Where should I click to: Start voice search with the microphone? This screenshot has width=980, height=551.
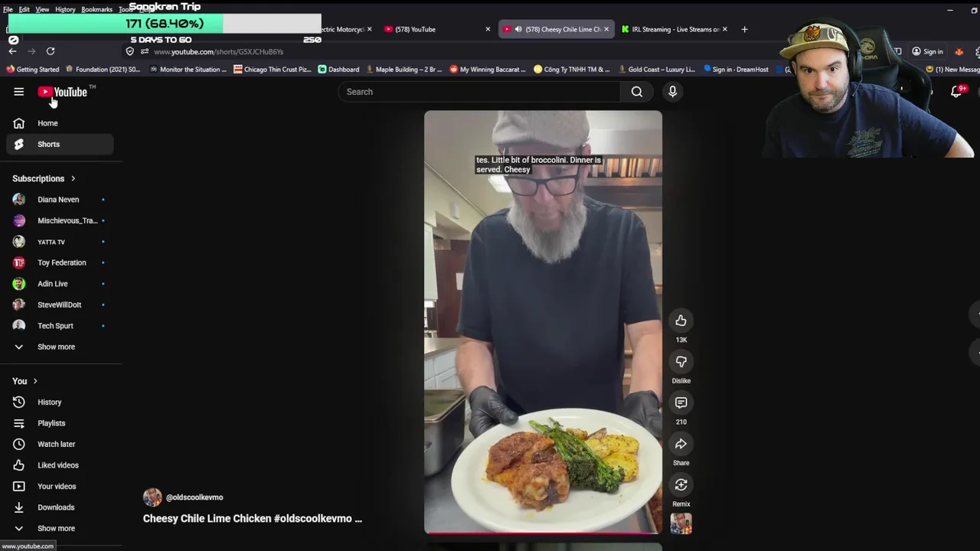[672, 92]
